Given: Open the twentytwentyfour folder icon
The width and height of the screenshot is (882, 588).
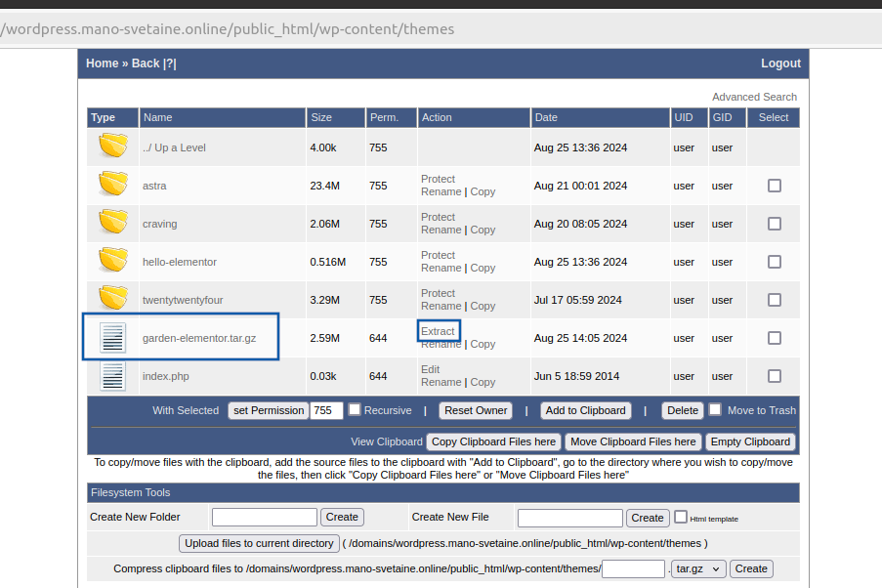Looking at the screenshot, I should [x=113, y=298].
